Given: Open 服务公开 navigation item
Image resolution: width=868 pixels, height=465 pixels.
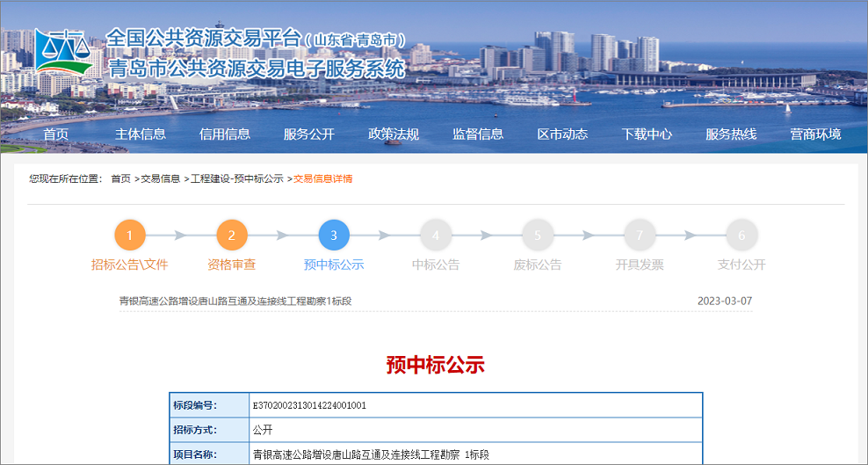Looking at the screenshot, I should point(309,134).
